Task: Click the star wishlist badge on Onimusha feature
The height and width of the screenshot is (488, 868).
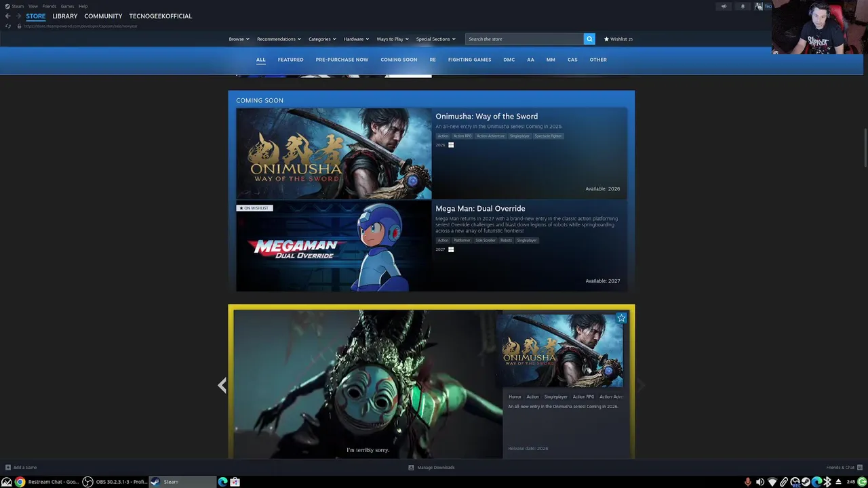Action: coord(621,318)
